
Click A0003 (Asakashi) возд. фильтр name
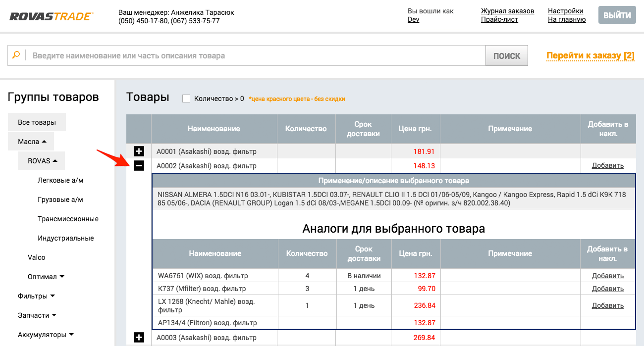click(207, 338)
